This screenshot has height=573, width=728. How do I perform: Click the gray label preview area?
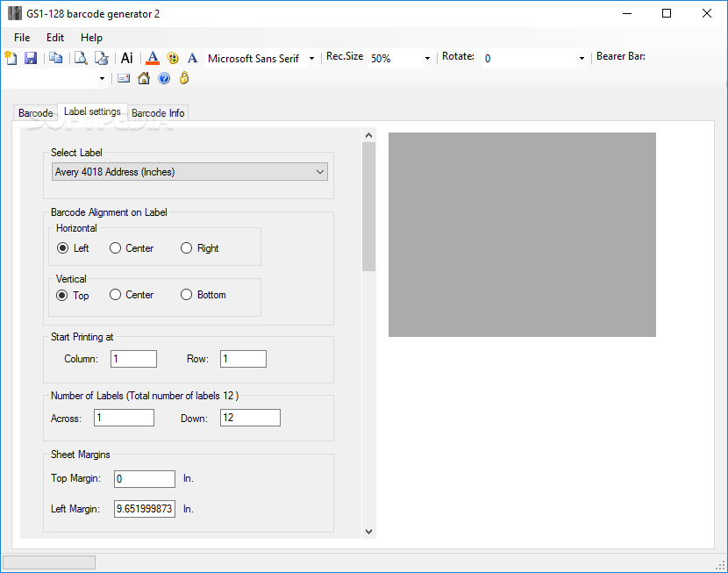pyautogui.click(x=523, y=234)
